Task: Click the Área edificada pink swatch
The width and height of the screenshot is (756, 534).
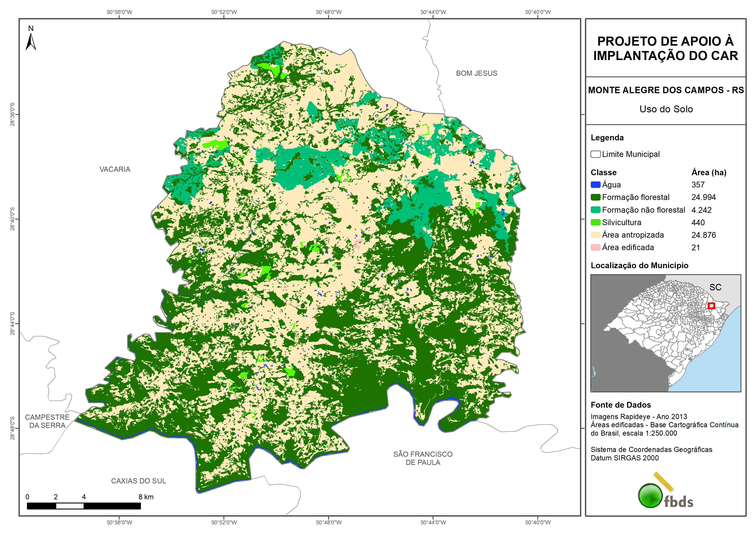Action: (595, 248)
